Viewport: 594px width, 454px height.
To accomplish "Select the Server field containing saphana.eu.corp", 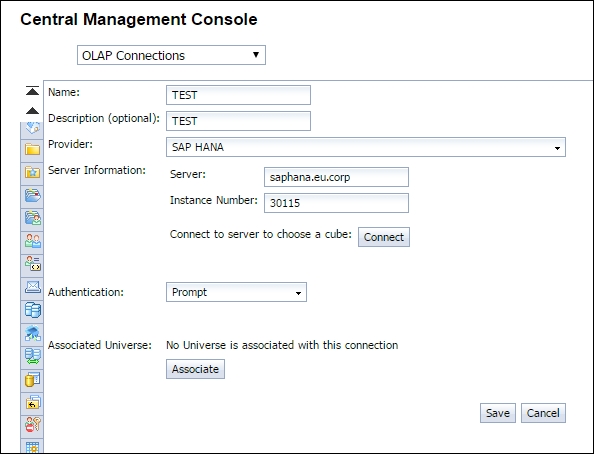I will (x=336, y=177).
